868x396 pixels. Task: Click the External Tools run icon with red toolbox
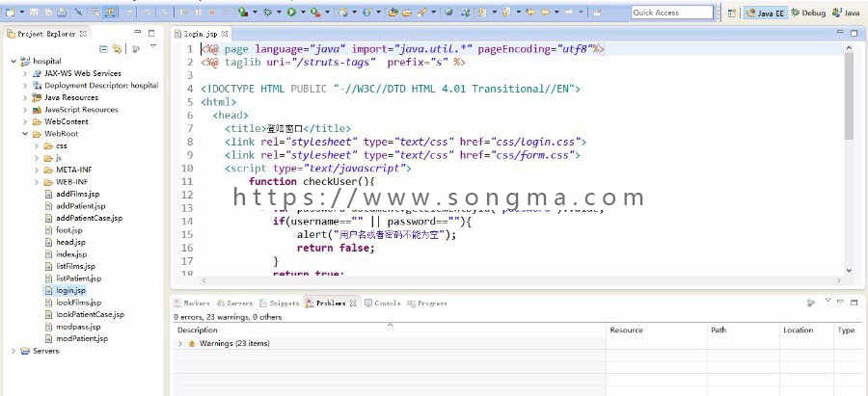coord(315,12)
